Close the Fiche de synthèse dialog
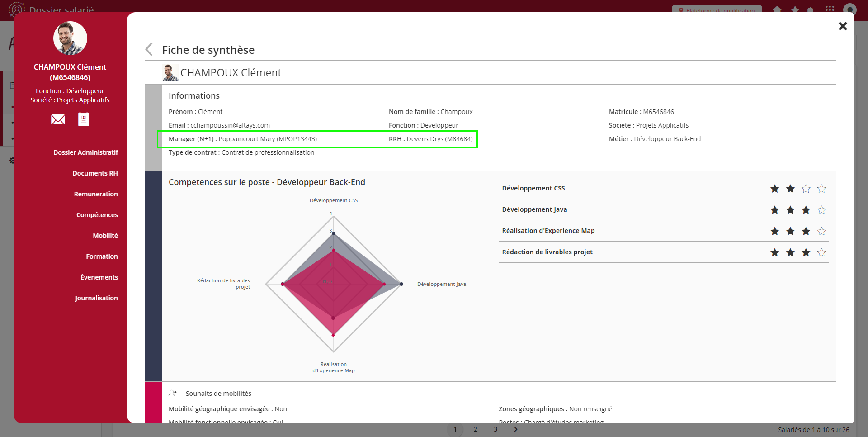The height and width of the screenshot is (437, 868). click(x=842, y=26)
